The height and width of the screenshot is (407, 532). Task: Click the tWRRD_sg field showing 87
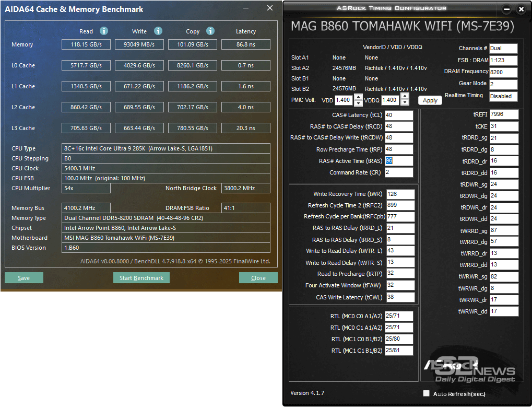click(504, 230)
